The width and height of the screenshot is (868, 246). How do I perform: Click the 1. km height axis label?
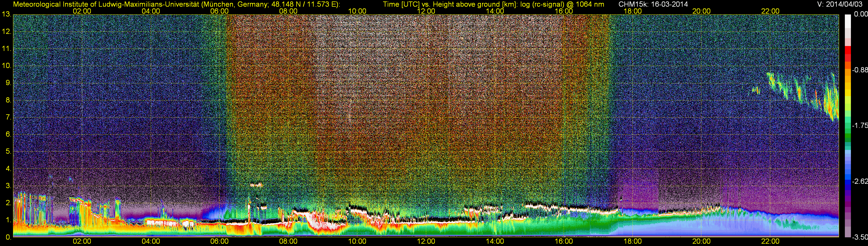tap(8, 220)
